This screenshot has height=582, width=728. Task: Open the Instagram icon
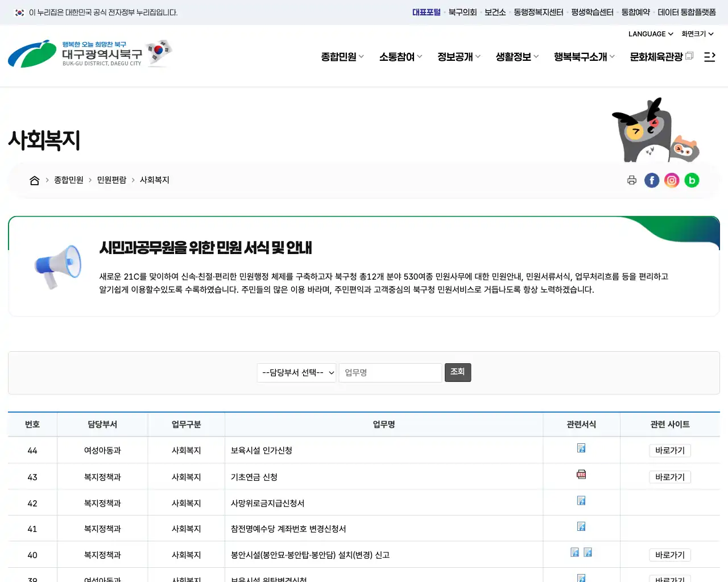click(672, 180)
